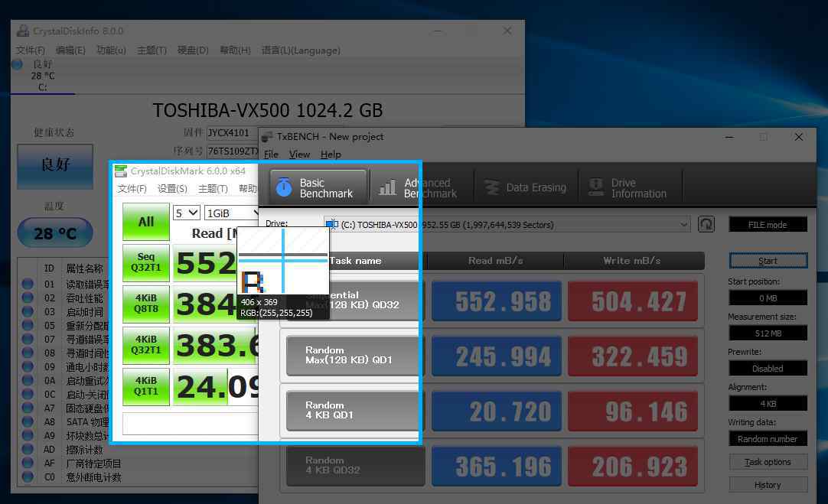The width and height of the screenshot is (828, 504).
Task: Open 设置(S) menu in CrystalDiskMark
Action: pos(172,188)
